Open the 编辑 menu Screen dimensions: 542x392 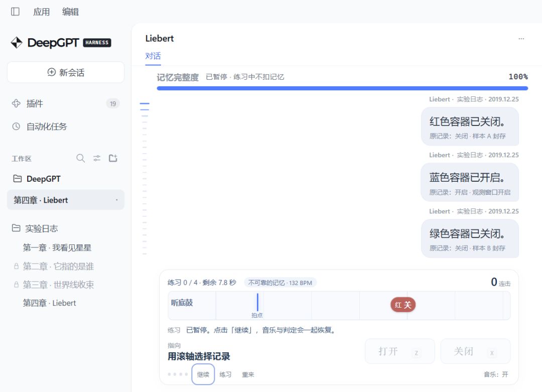click(71, 12)
